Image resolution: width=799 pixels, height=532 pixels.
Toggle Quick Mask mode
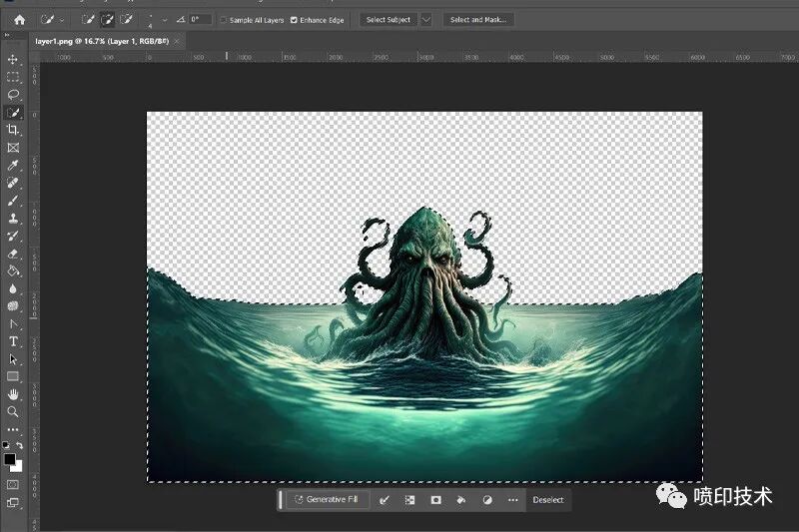click(x=13, y=485)
